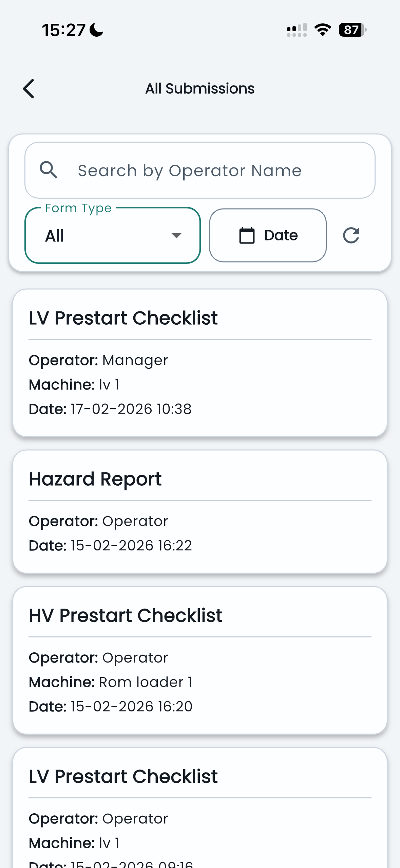The height and width of the screenshot is (868, 400).
Task: Open the Form Type dropdown showing All
Action: coord(112,235)
